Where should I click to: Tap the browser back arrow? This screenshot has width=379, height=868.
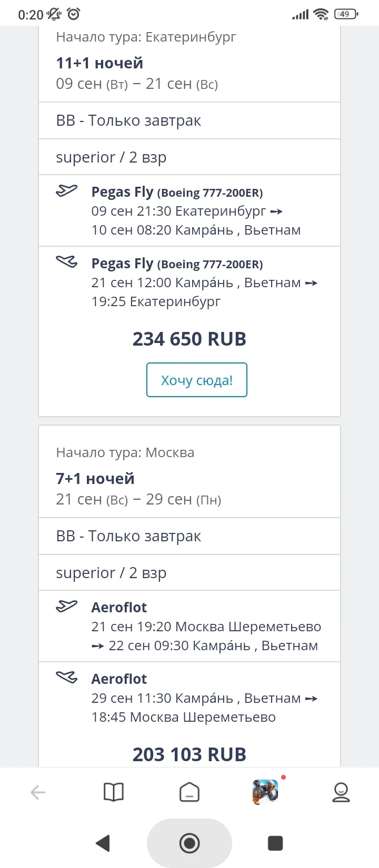[x=38, y=792]
